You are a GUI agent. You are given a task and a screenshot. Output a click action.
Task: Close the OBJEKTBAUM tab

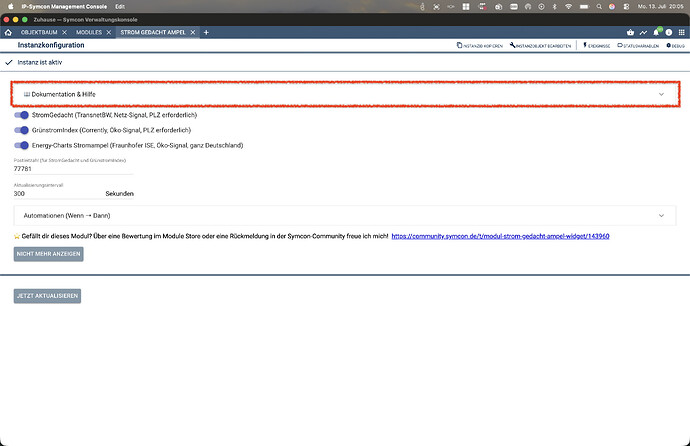pyautogui.click(x=64, y=32)
